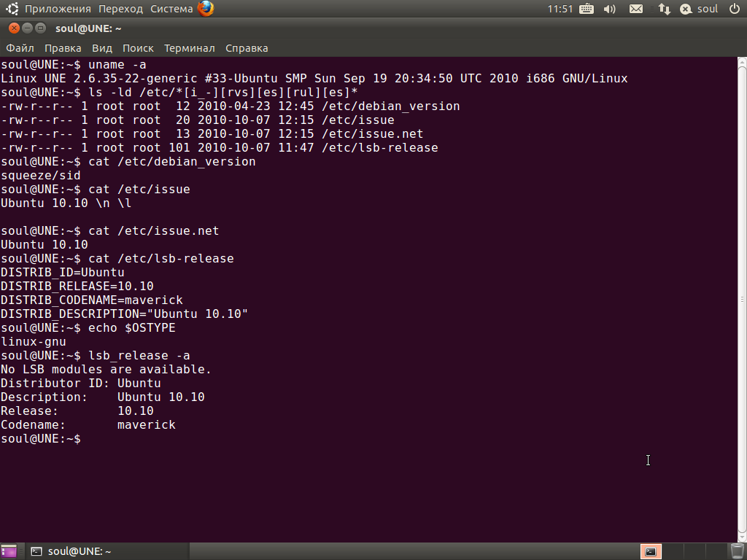The height and width of the screenshot is (560, 747).
Task: Open the Поиск terminal menu
Action: tap(138, 48)
